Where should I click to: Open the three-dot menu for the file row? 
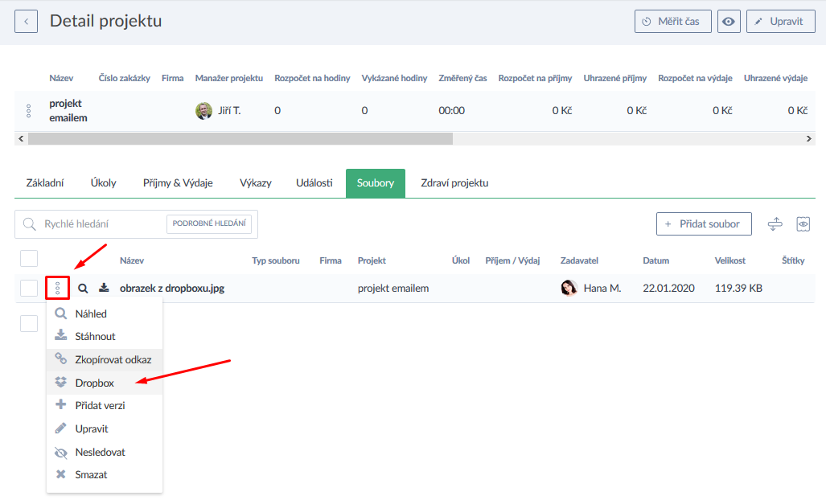click(x=57, y=288)
